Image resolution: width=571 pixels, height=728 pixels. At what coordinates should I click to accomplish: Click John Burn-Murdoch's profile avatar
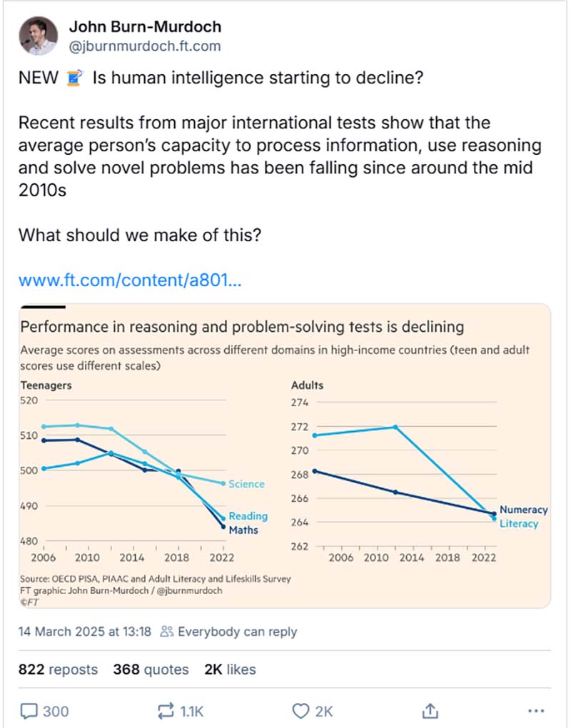[x=37, y=36]
